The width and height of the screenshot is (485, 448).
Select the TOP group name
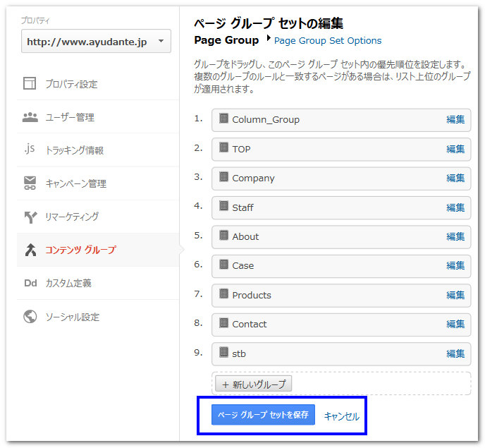point(241,150)
